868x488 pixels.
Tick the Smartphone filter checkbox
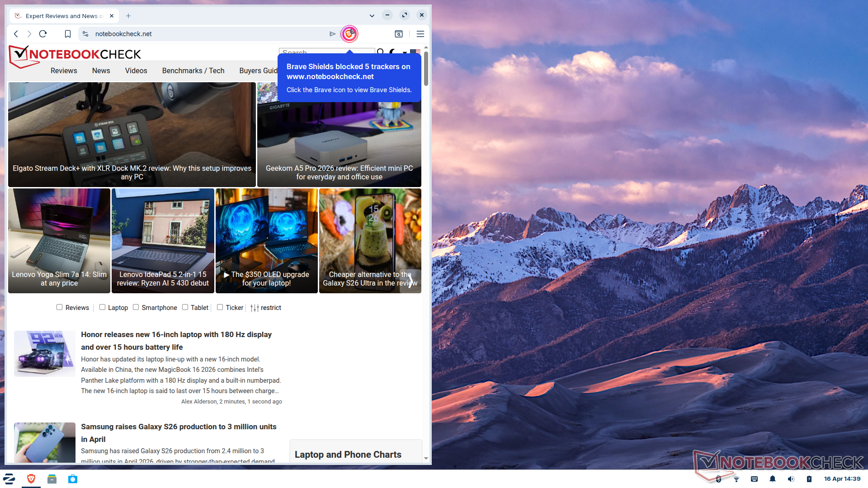pos(136,307)
